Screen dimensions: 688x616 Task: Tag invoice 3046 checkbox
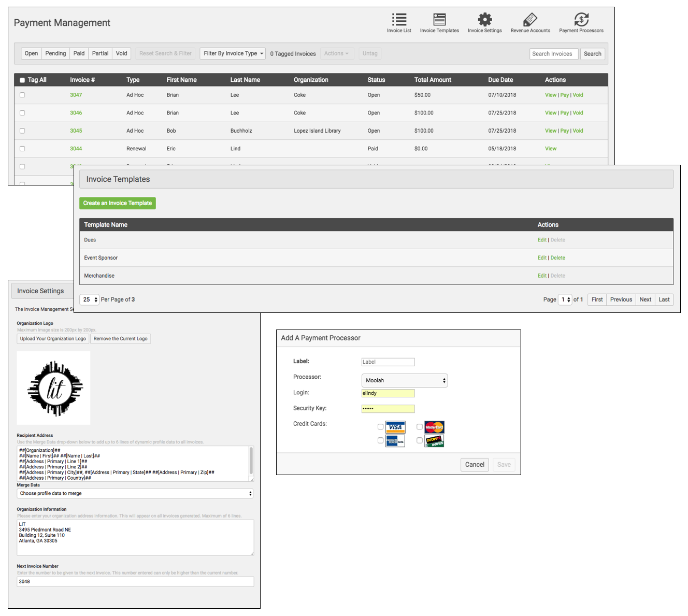coord(22,113)
